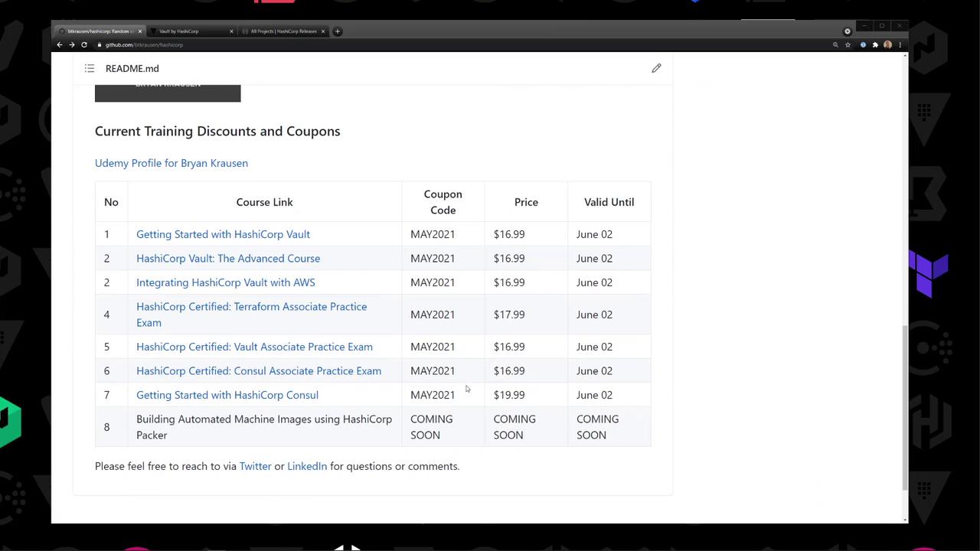The width and height of the screenshot is (980, 551).
Task: Click the zoom magnifier icon in address bar
Action: click(x=835, y=45)
